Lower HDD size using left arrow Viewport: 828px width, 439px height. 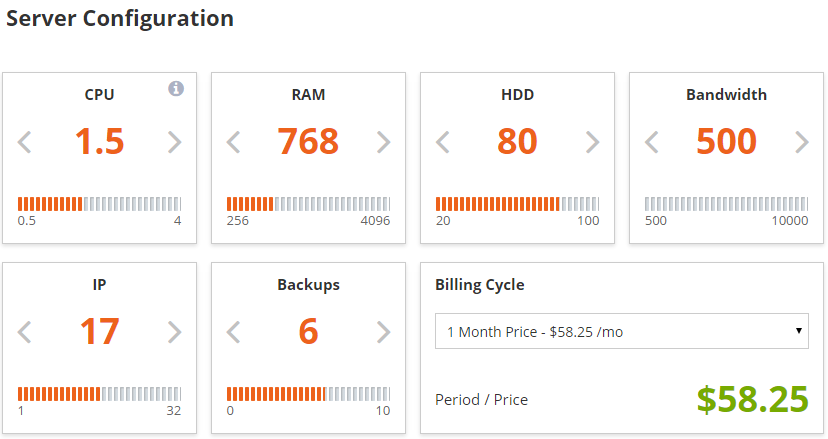click(443, 142)
